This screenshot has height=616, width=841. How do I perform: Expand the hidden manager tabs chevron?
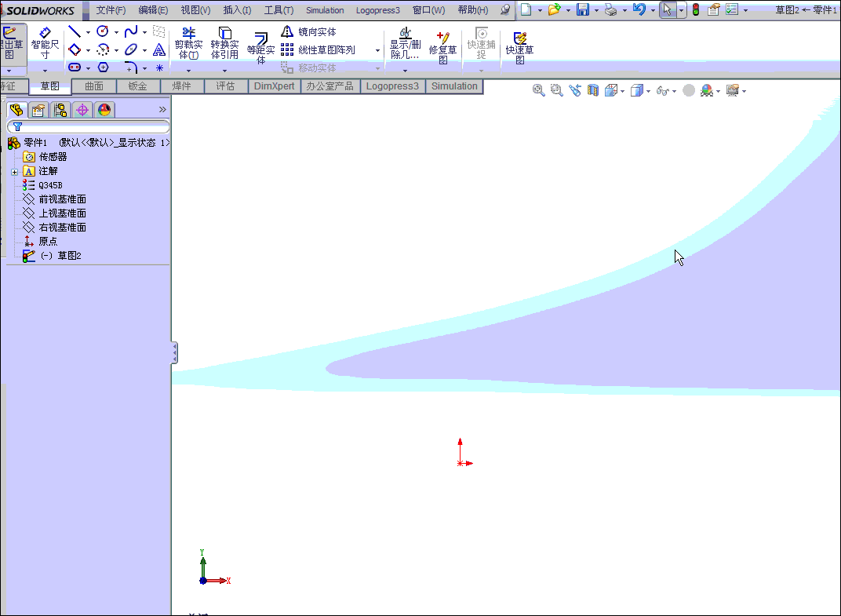(x=162, y=109)
